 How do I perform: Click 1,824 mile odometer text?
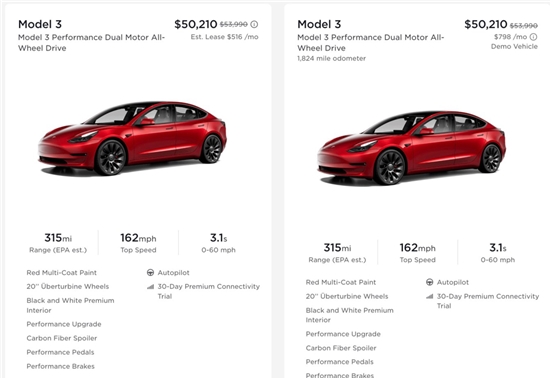pos(331,59)
